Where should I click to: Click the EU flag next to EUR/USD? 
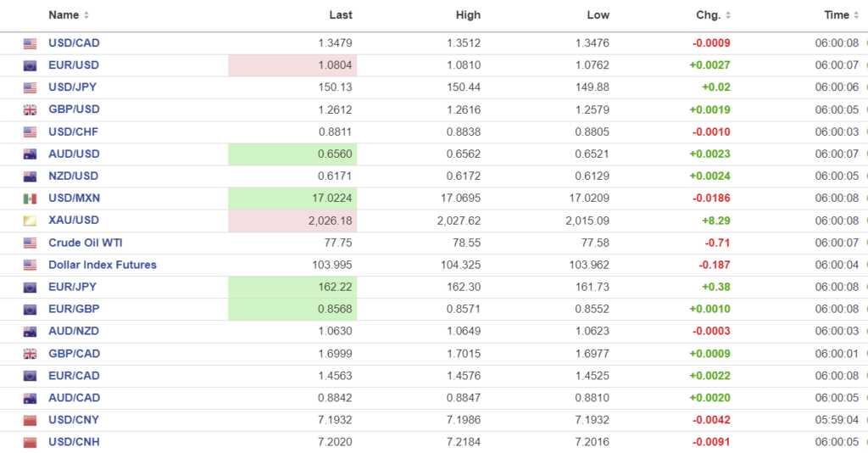(x=31, y=65)
